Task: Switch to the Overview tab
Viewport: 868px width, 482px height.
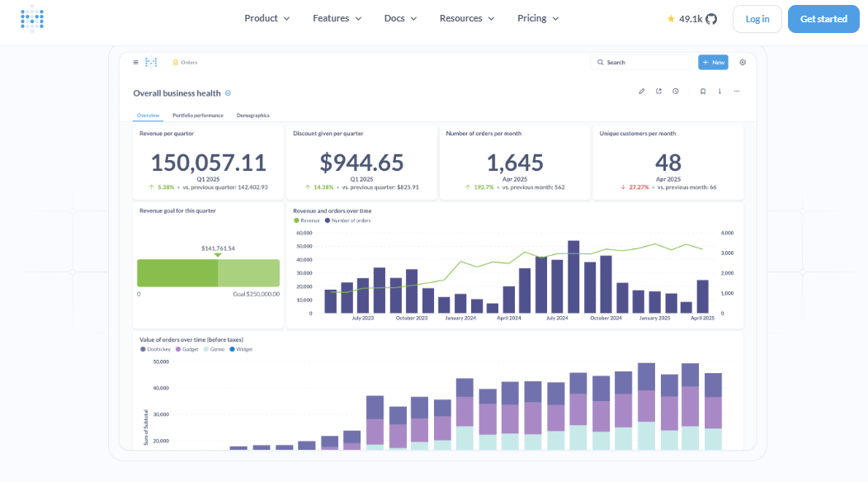Action: click(x=148, y=116)
